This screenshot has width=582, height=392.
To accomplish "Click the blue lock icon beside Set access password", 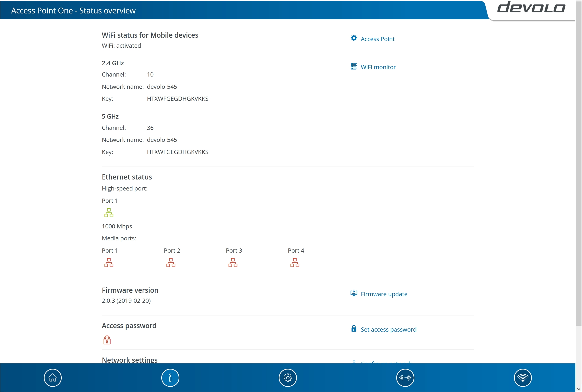I will (x=354, y=328).
